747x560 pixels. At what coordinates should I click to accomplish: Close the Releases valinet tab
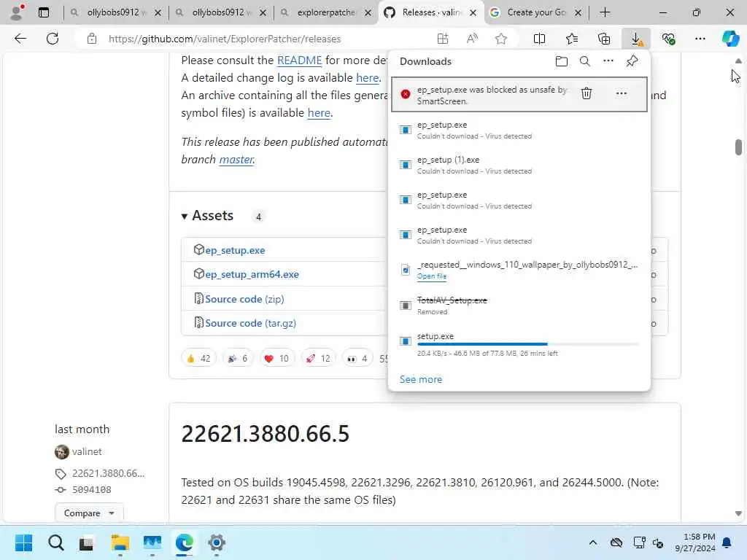tap(473, 13)
